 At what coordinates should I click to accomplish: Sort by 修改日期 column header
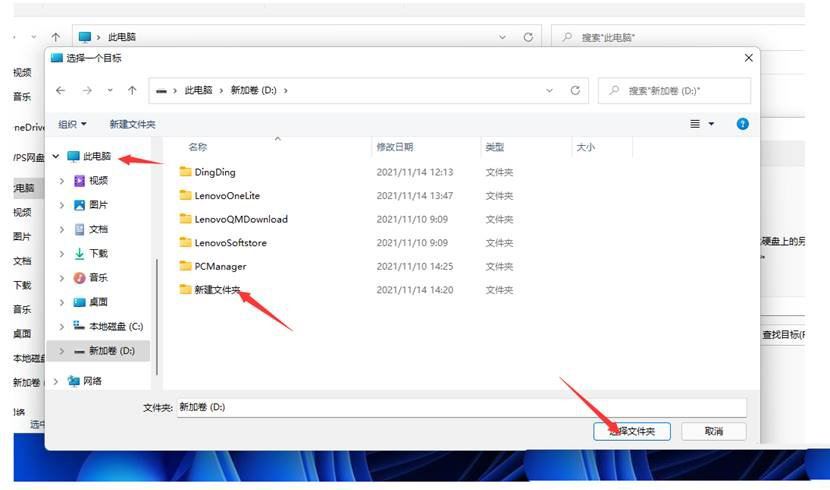tap(395, 147)
